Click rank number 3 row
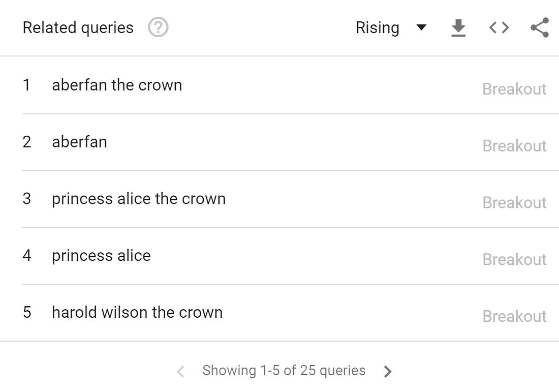 click(x=291, y=199)
